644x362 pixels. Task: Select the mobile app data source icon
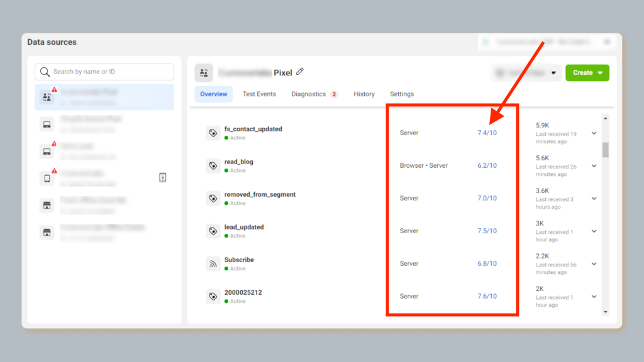point(47,178)
